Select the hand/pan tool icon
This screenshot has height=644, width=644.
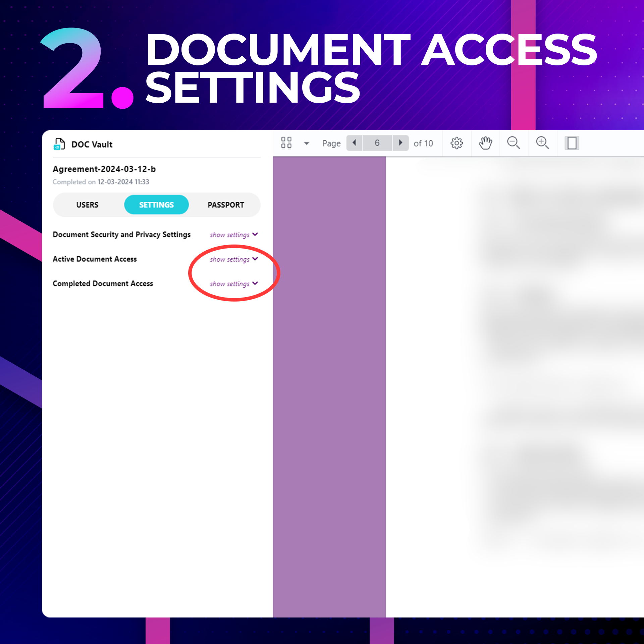(x=486, y=143)
